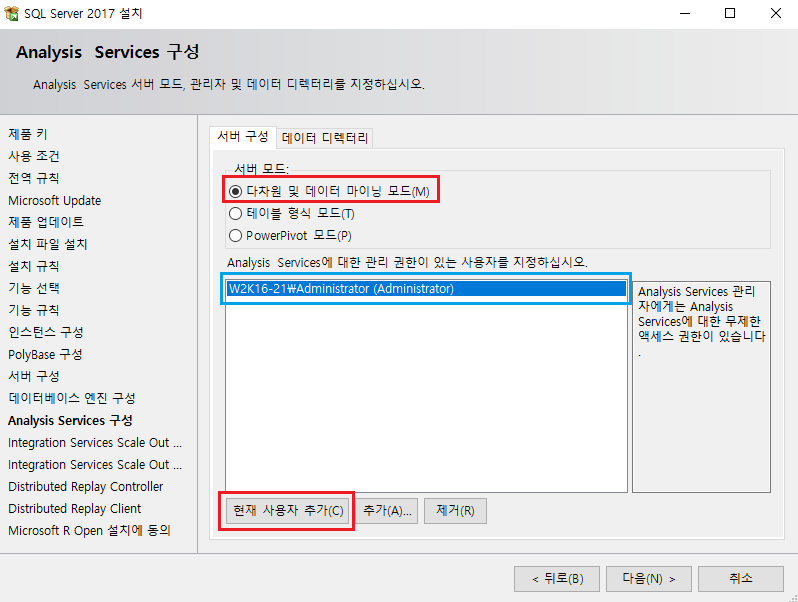Select 다차원 및 데이터 마이닝 모드 radio button
The height and width of the screenshot is (602, 798).
pyautogui.click(x=235, y=191)
